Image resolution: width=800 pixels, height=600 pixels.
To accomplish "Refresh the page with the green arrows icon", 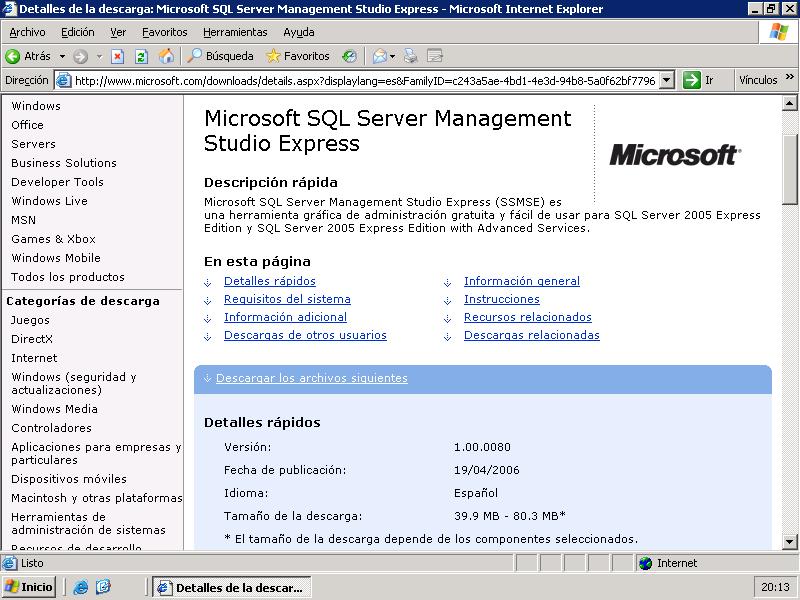I will 141,56.
